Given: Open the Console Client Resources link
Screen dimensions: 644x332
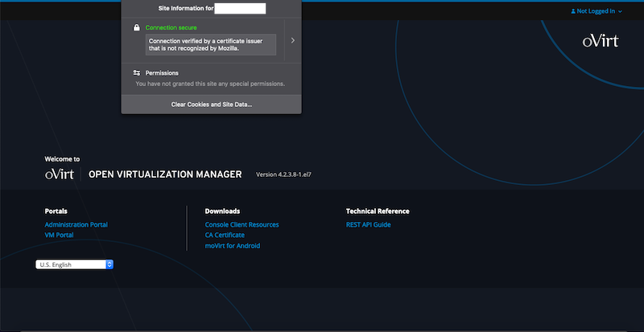Looking at the screenshot, I should coord(242,224).
